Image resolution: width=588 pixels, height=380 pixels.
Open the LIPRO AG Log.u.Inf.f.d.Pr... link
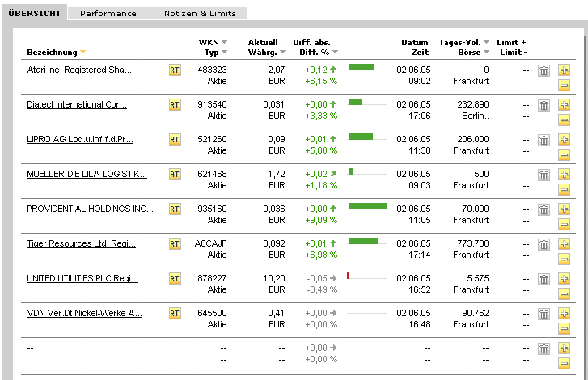(80, 139)
